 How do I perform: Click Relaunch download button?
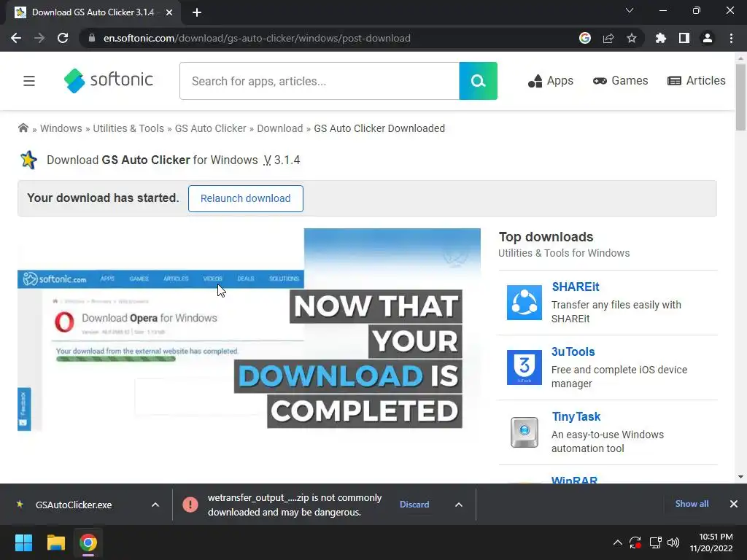(245, 198)
